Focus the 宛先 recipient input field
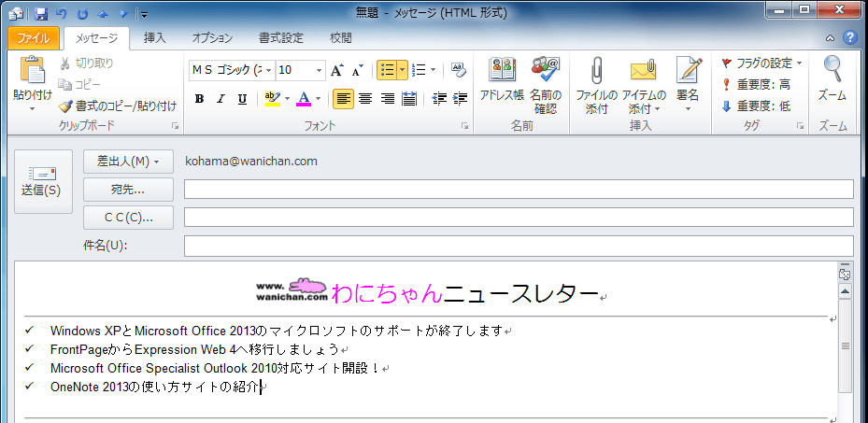Image resolution: width=868 pixels, height=423 pixels. (x=519, y=190)
